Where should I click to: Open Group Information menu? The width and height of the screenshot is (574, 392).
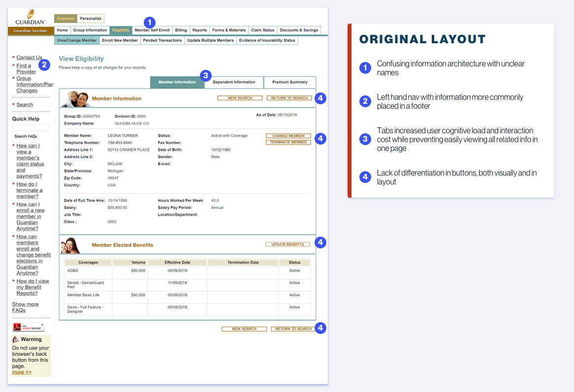pyautogui.click(x=90, y=30)
